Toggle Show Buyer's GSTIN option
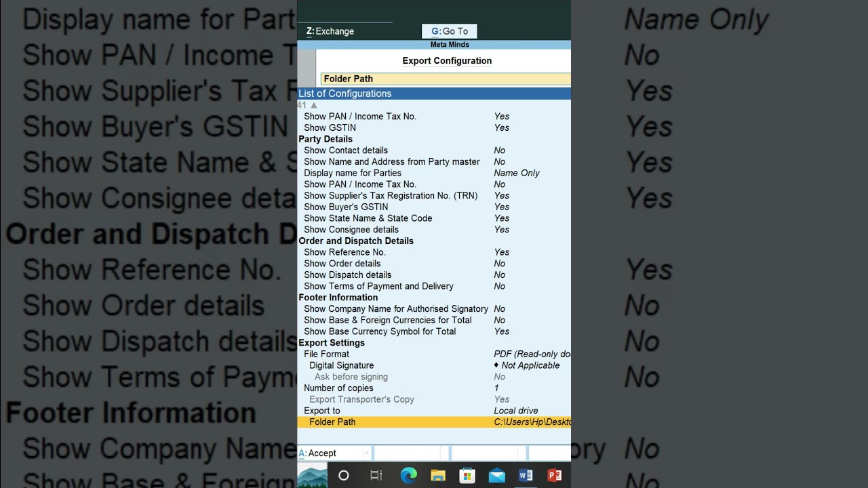The height and width of the screenshot is (488, 868). [434, 207]
